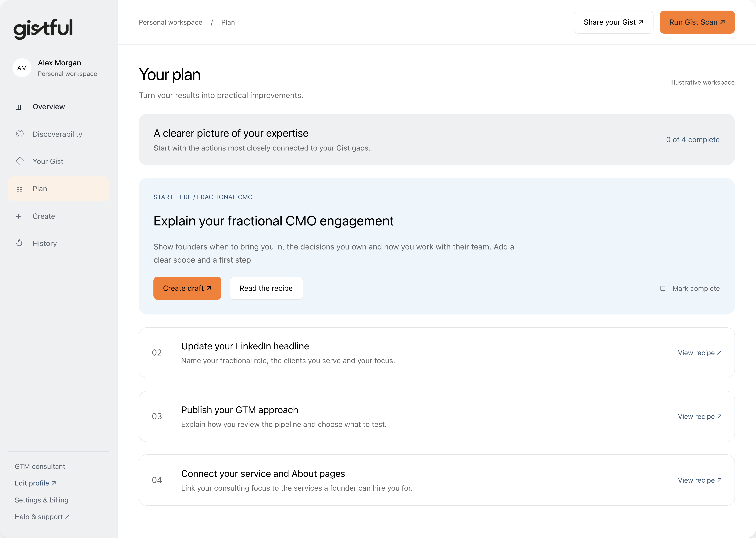The width and height of the screenshot is (756, 538).
Task: Select the Plan sidebar item
Action: click(x=59, y=189)
